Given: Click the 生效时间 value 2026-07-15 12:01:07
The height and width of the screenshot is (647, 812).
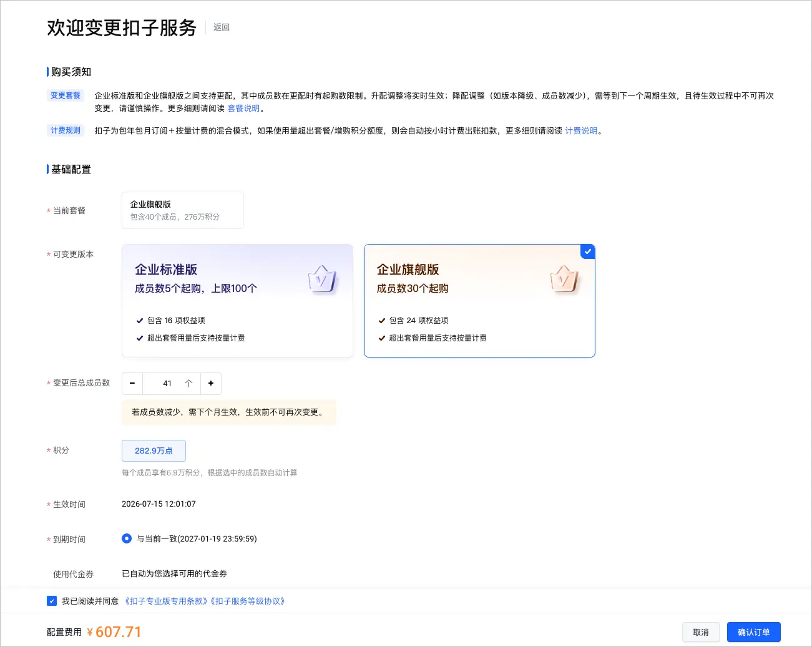Looking at the screenshot, I should click(x=159, y=504).
